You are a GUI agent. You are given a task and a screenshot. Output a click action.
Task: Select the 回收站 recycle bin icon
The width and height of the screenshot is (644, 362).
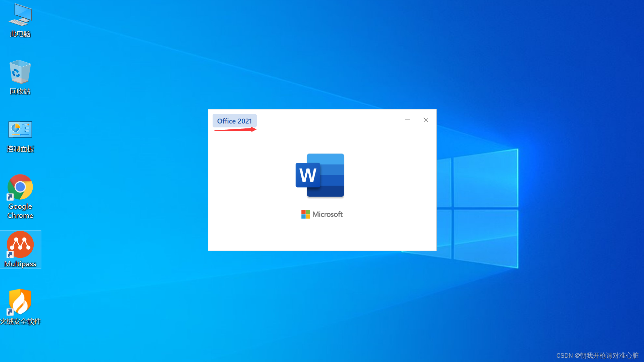(20, 72)
